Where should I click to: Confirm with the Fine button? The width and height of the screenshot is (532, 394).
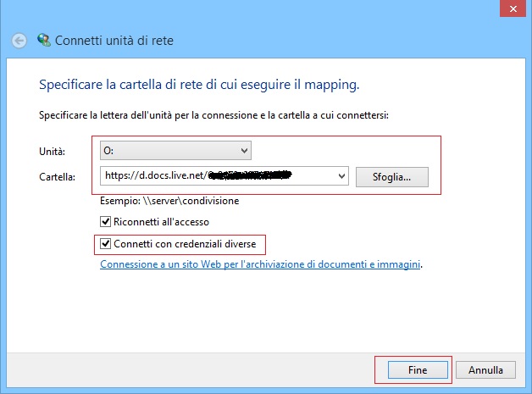pyautogui.click(x=418, y=369)
